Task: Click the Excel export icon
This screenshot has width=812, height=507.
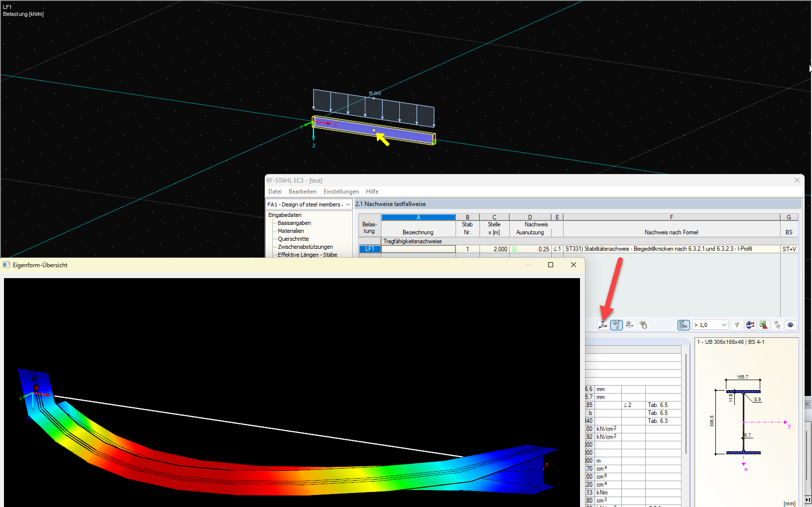Action: click(763, 325)
